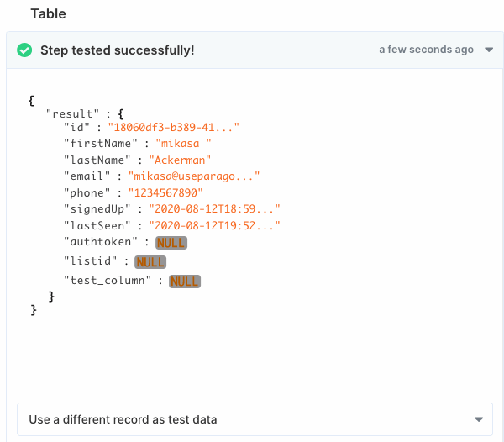Click the "test_column" key name

tap(108, 281)
